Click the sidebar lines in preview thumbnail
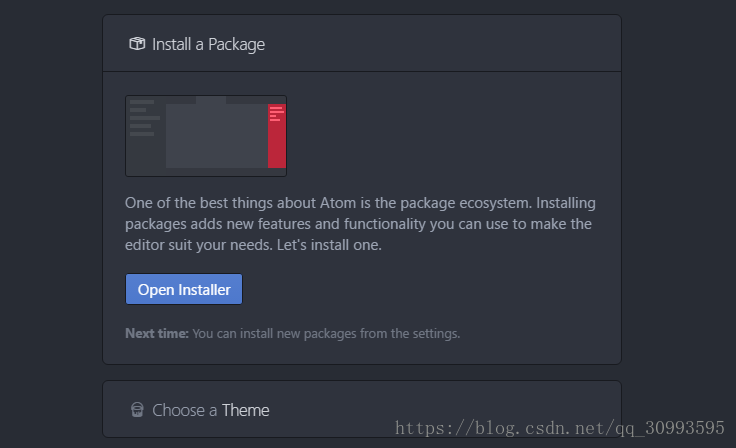The height and width of the screenshot is (448, 736). (x=145, y=118)
